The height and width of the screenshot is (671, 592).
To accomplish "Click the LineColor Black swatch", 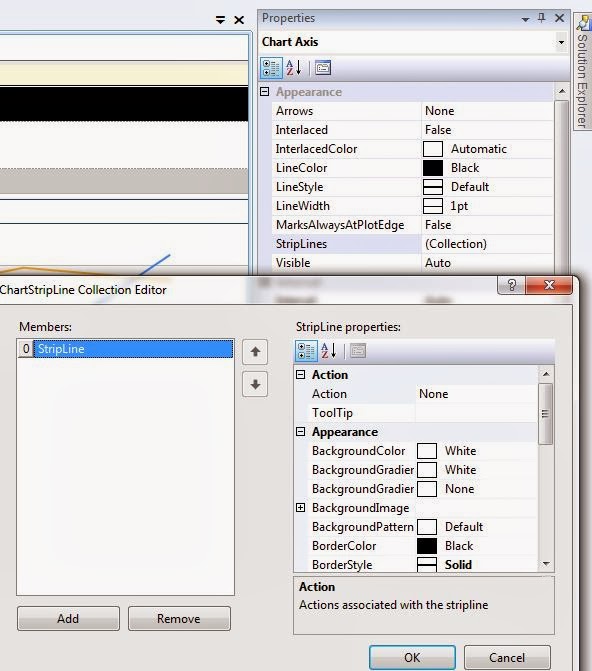I will tap(432, 168).
